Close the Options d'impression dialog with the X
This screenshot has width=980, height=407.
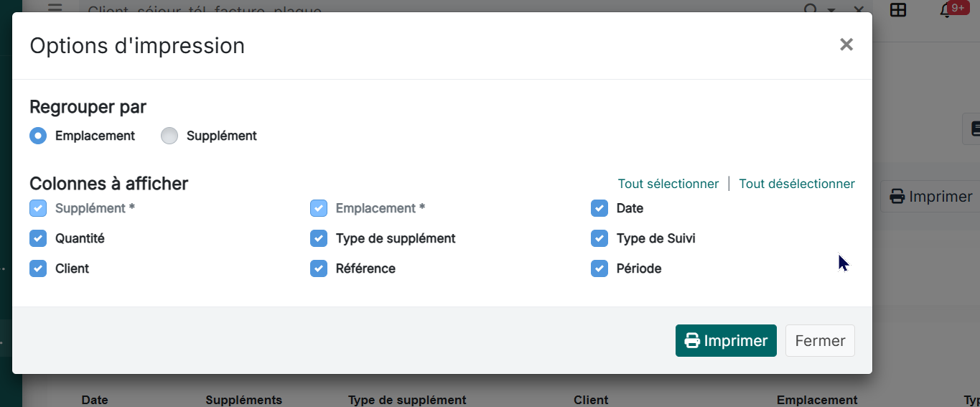846,45
